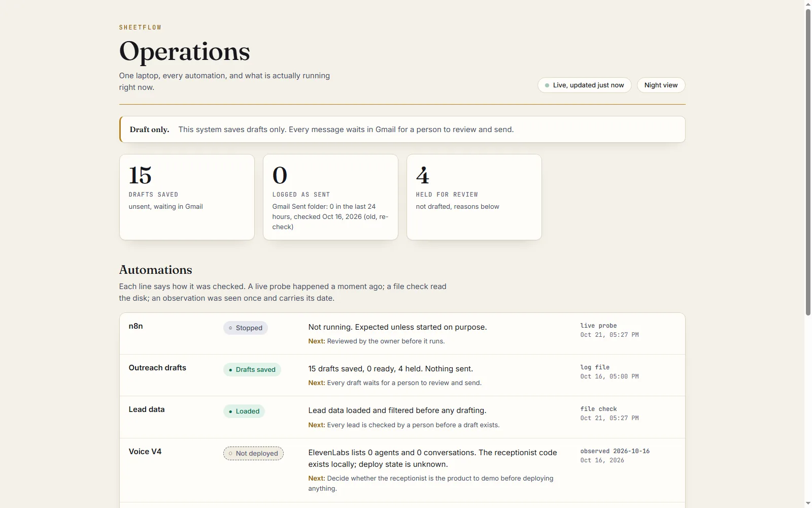The image size is (812, 508).
Task: Click the Stopped badge for n8n
Action: [245, 328]
